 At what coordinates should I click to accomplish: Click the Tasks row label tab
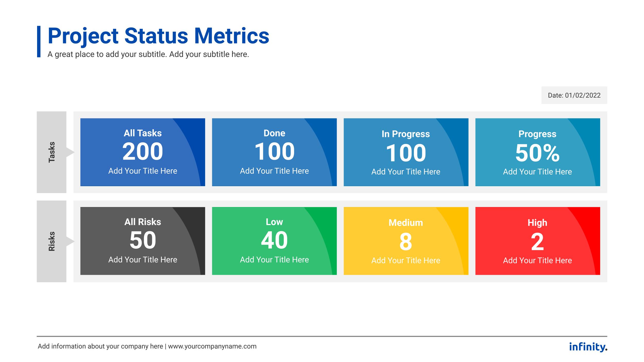(x=52, y=152)
